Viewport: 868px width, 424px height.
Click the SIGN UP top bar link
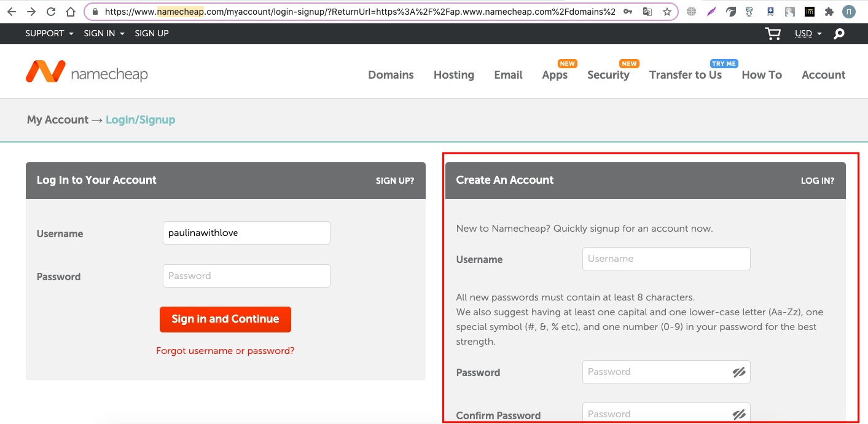tap(152, 33)
